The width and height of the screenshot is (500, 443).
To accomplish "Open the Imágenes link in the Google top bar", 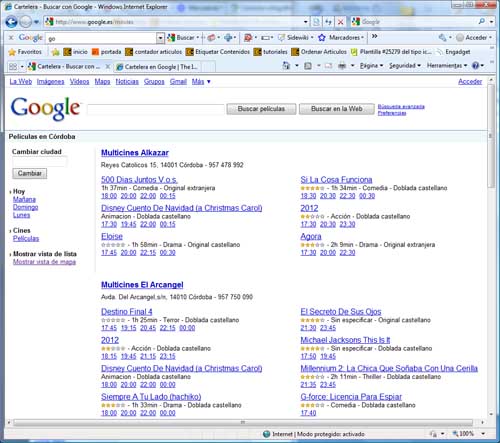I will (x=50, y=81).
